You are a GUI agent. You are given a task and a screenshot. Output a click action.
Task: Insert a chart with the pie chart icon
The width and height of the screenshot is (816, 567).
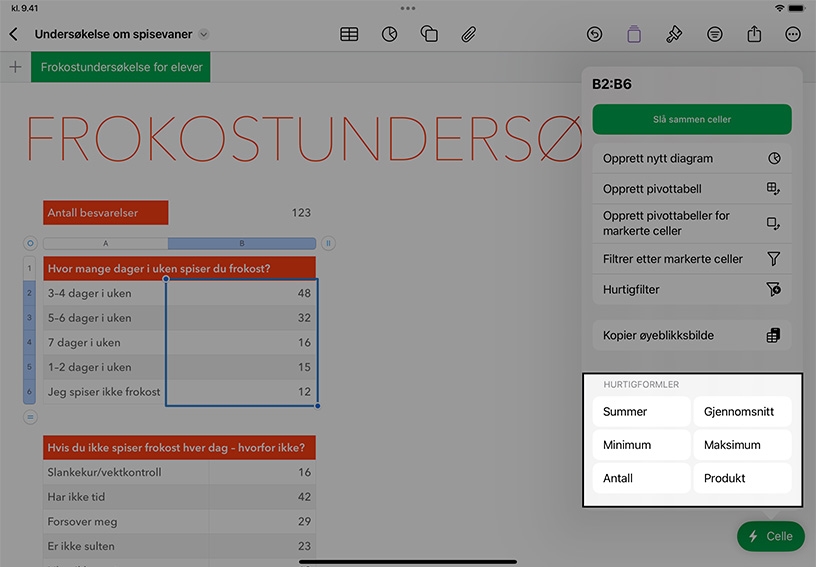click(389, 34)
